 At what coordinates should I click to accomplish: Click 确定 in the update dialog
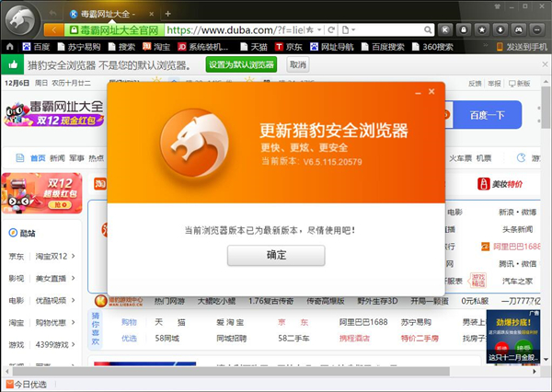click(x=276, y=255)
